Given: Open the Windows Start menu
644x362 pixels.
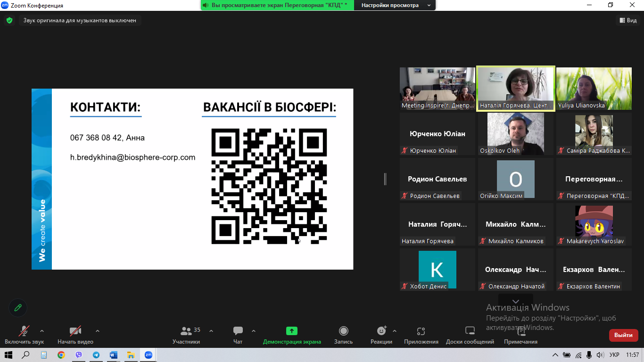Looking at the screenshot, I should point(8,355).
